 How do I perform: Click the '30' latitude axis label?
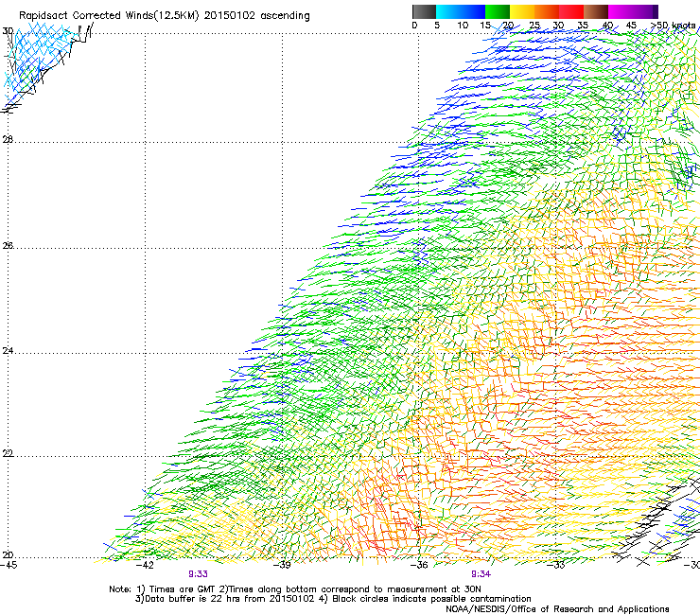point(8,31)
